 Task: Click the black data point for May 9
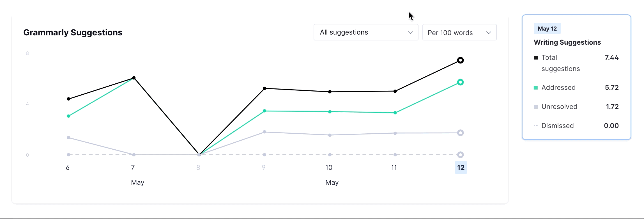tap(264, 88)
